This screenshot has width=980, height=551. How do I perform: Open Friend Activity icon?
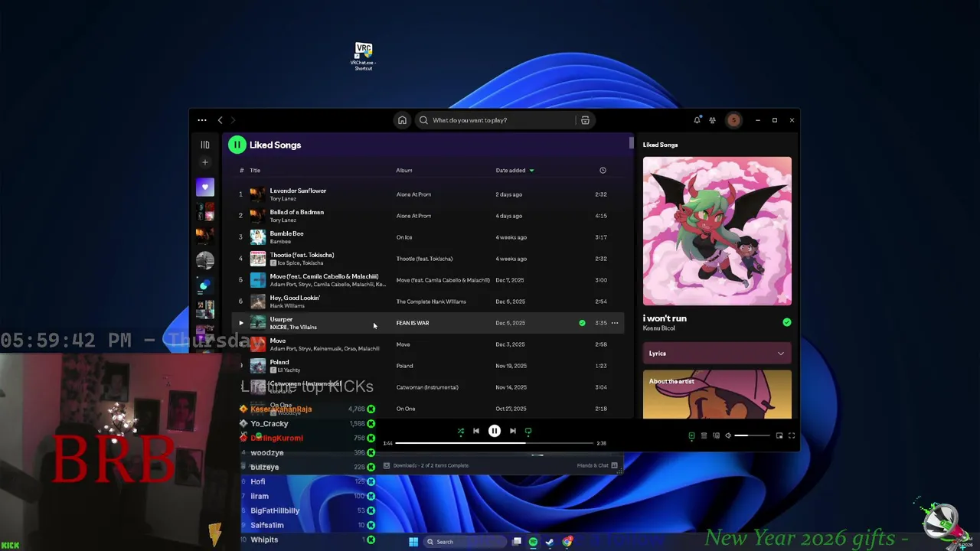point(712,120)
